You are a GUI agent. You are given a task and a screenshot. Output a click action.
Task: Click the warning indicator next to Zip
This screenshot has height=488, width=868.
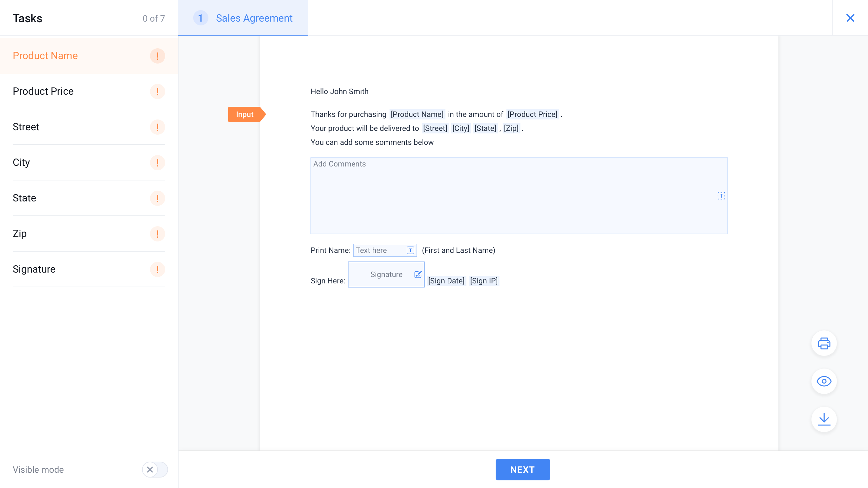[157, 234]
